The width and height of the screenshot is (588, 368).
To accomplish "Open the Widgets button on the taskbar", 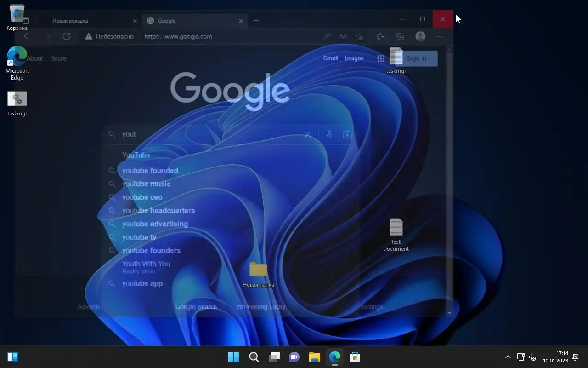I will [x=13, y=357].
